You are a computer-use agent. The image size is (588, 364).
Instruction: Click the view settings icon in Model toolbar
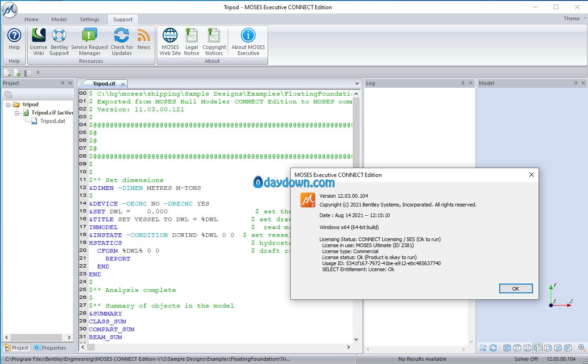click(483, 348)
